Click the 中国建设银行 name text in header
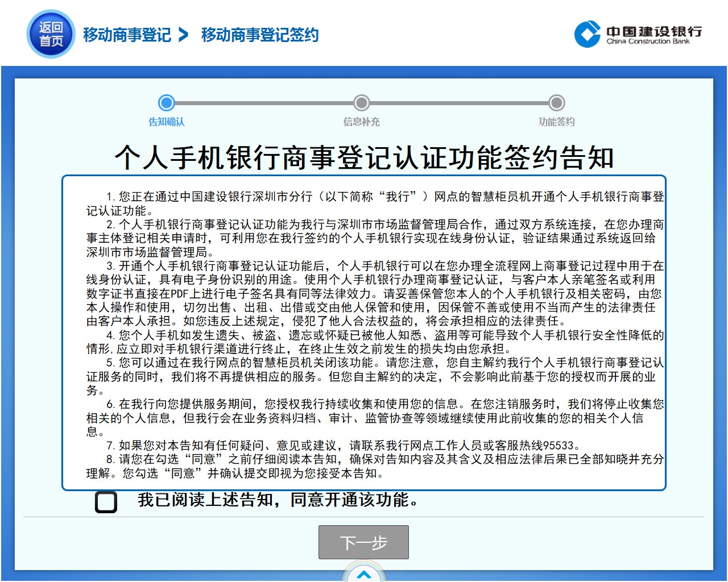This screenshot has width=728, height=582. tap(653, 31)
